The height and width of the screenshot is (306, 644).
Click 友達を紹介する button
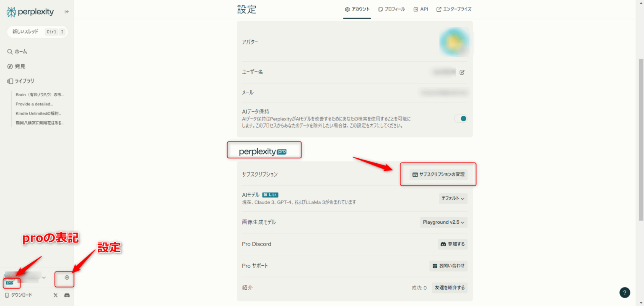tap(449, 288)
